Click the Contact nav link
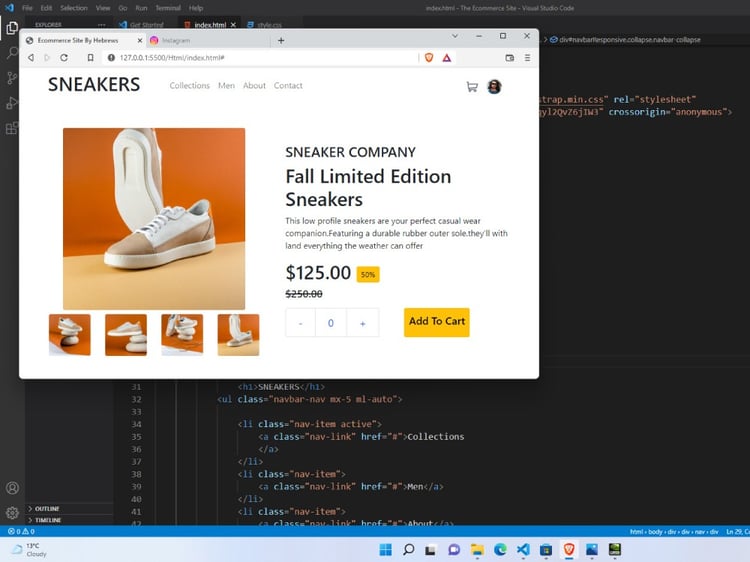This screenshot has height=562, width=750. coord(288,86)
